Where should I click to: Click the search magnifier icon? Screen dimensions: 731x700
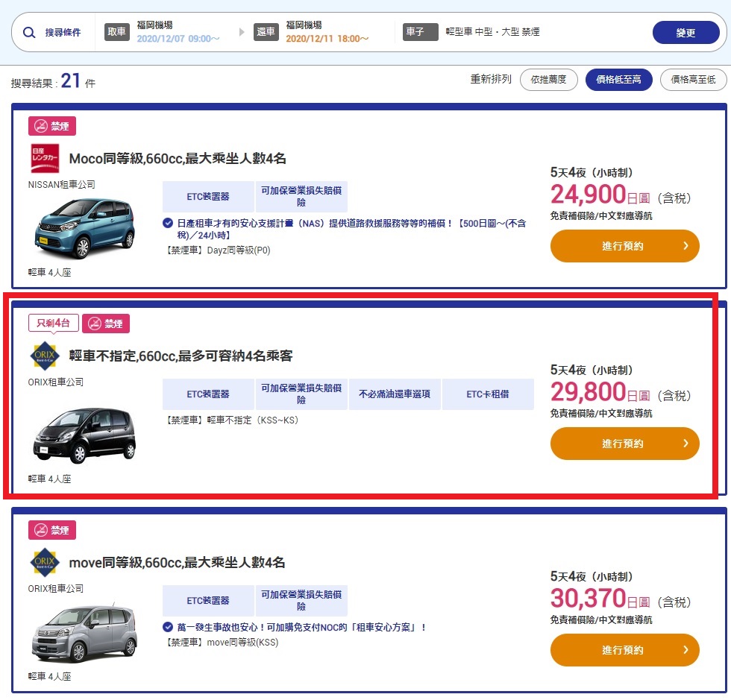[x=29, y=33]
